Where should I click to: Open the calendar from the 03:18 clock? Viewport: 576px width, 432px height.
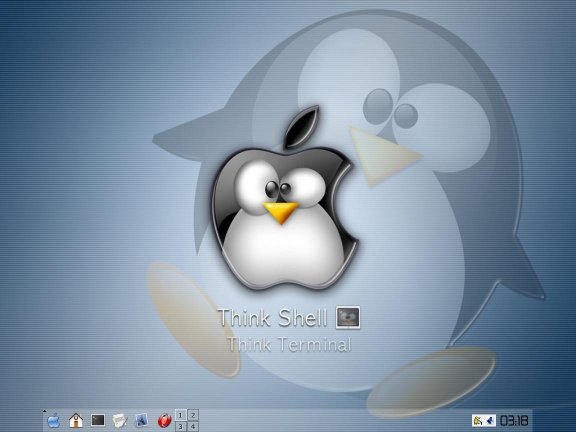[514, 420]
